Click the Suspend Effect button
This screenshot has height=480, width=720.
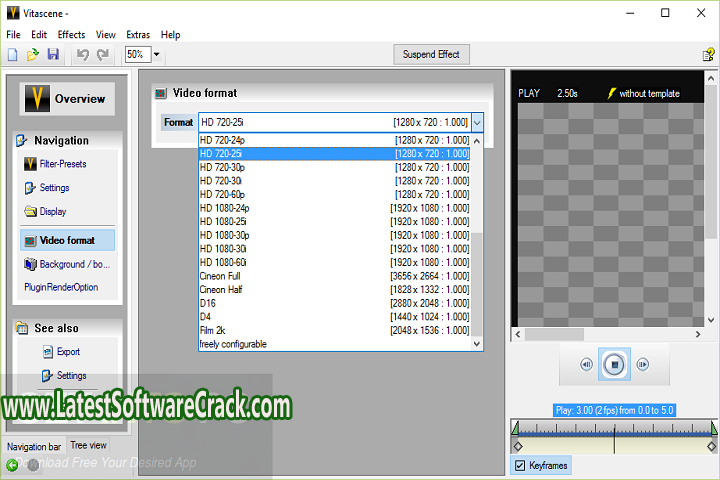(x=432, y=54)
